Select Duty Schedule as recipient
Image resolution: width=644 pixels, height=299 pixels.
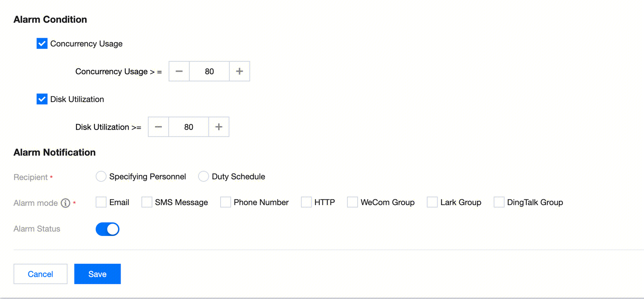pyautogui.click(x=204, y=177)
